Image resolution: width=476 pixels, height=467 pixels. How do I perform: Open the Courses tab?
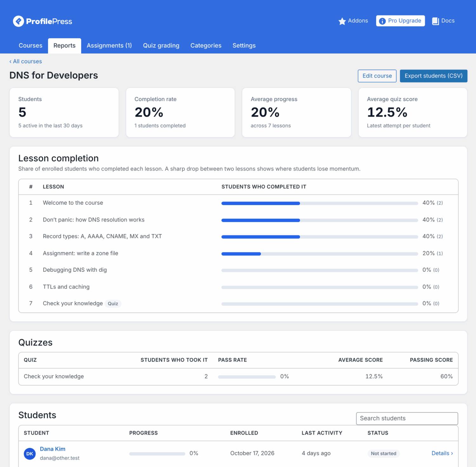(30, 46)
